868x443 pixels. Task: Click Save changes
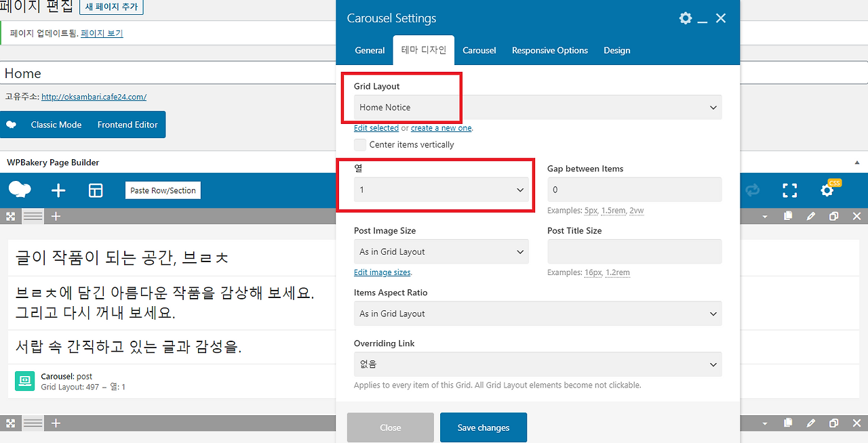point(484,427)
